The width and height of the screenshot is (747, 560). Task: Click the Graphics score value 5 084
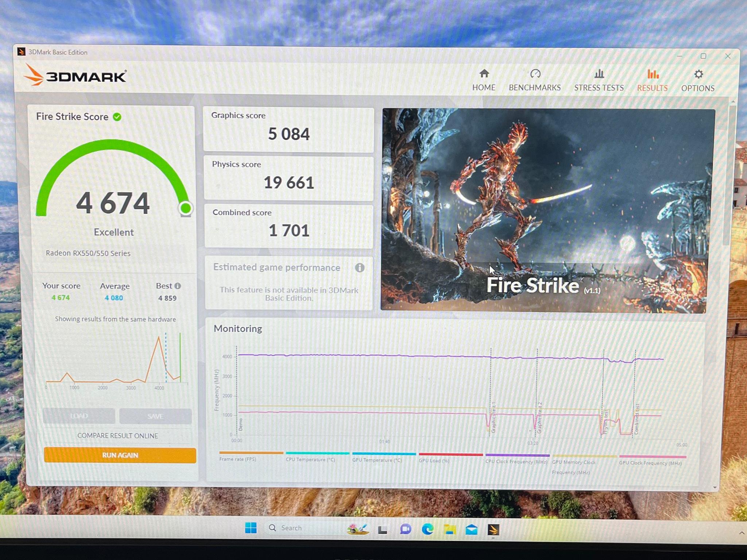point(289,134)
